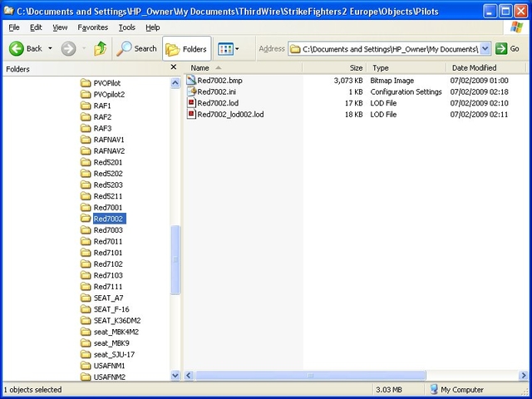Open the Views icon button

tap(225, 49)
